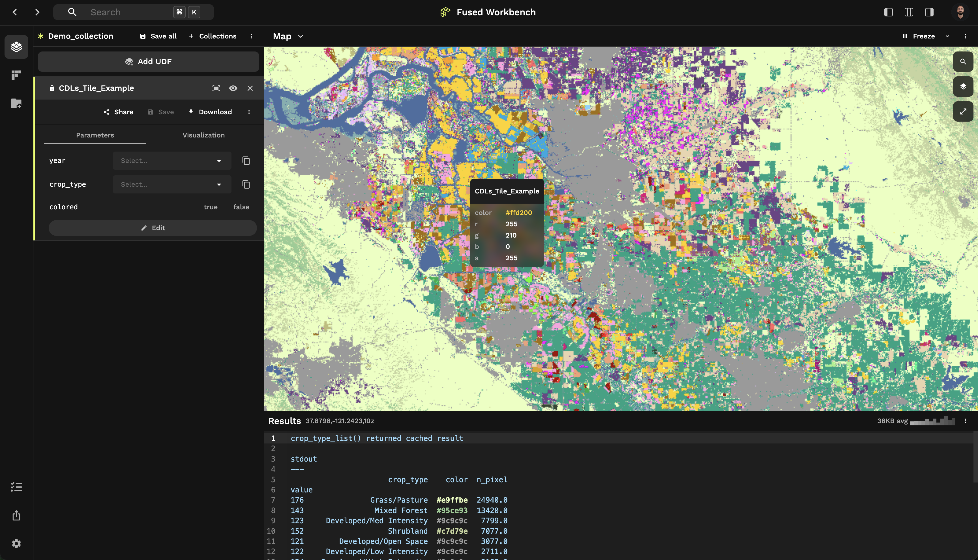This screenshot has height=560, width=978.
Task: Copy the year parameter value
Action: tap(246, 161)
